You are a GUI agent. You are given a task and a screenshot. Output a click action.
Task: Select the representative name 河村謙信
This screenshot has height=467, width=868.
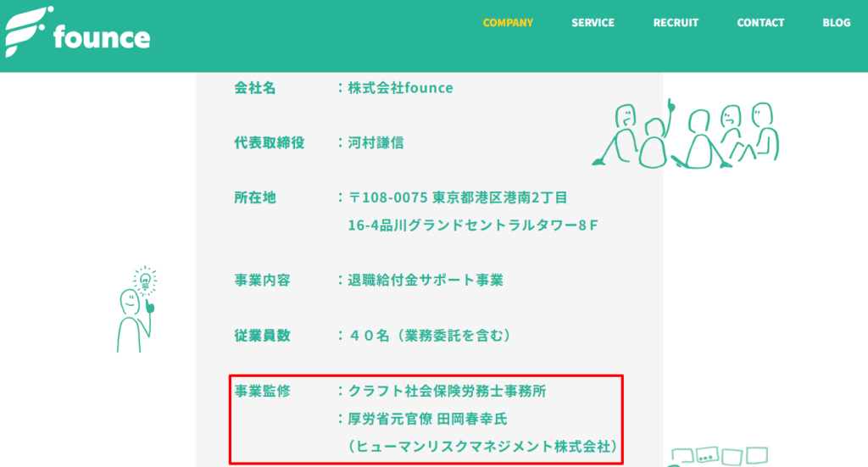376,142
